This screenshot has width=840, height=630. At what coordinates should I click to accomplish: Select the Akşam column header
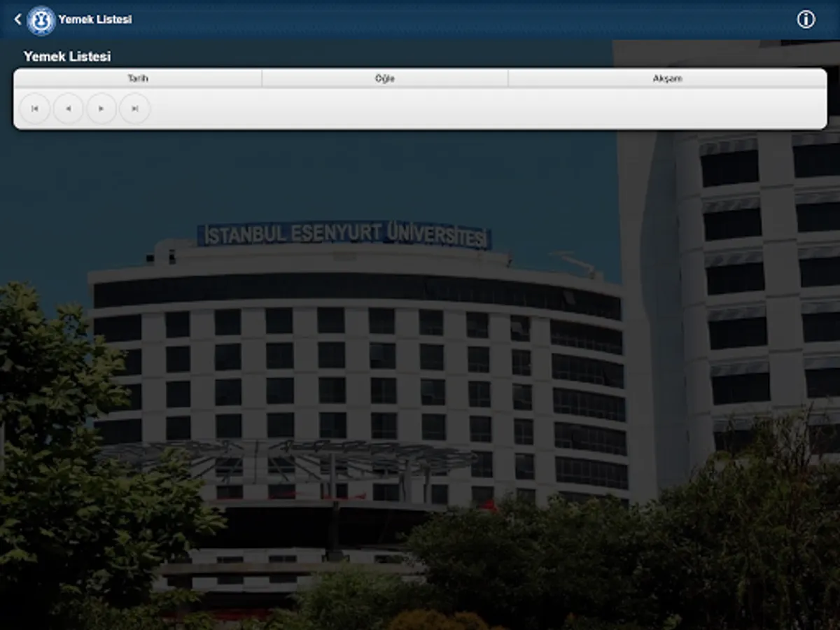[x=667, y=78]
